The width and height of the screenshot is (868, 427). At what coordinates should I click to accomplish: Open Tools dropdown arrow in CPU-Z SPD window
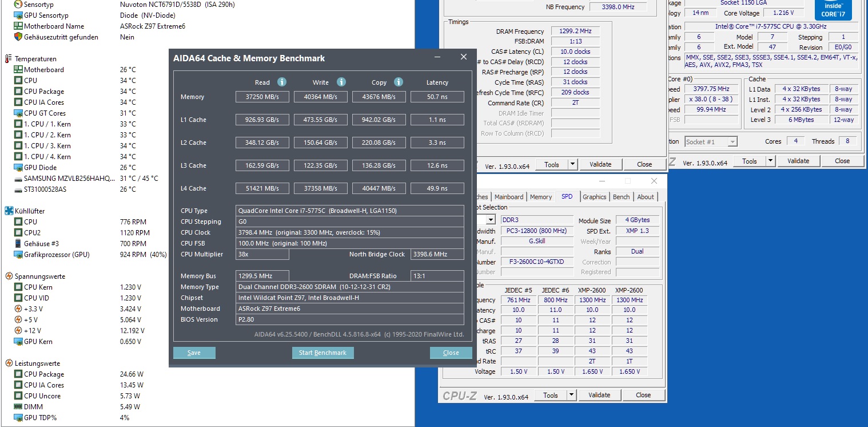(x=571, y=395)
